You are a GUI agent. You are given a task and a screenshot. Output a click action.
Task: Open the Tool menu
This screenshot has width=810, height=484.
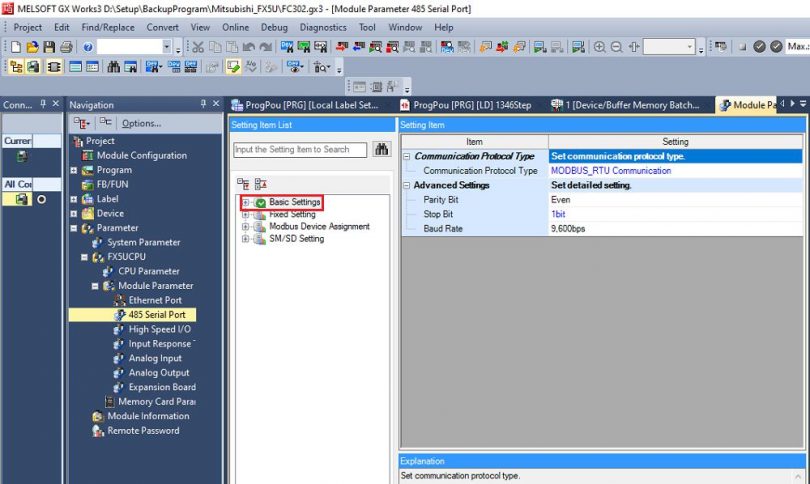367,27
